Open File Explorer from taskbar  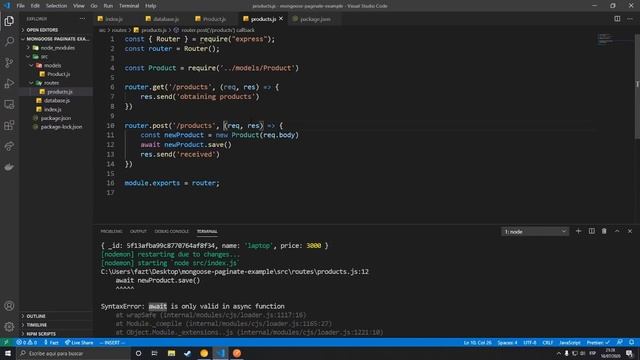tap(171, 353)
